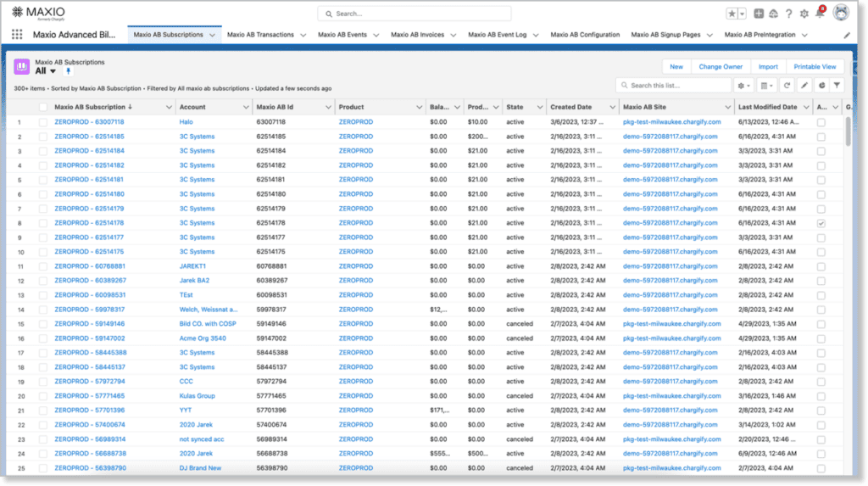The image size is (868, 486).
Task: Open list view controls gear
Action: [743, 86]
